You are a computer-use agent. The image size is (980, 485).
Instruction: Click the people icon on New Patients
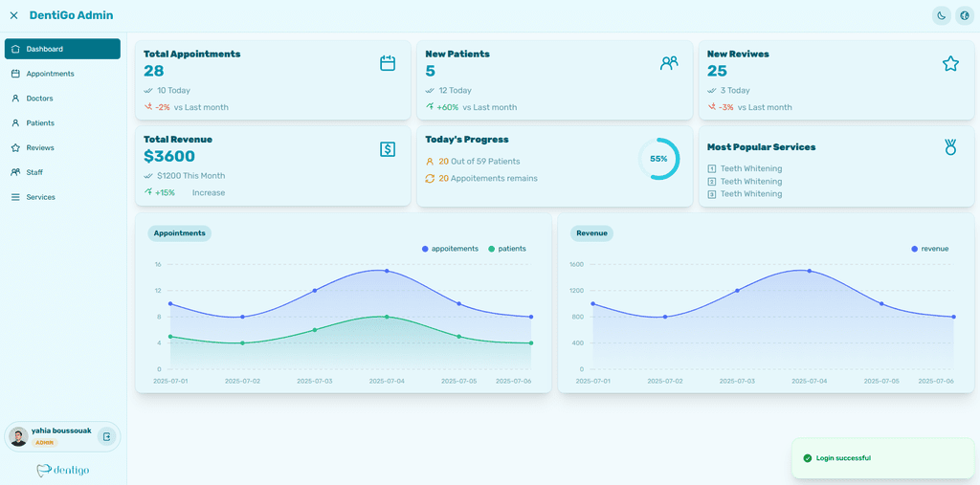[669, 63]
